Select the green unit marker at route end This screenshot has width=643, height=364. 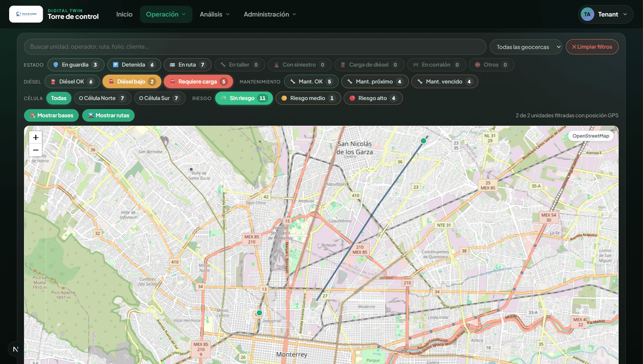[x=423, y=141]
